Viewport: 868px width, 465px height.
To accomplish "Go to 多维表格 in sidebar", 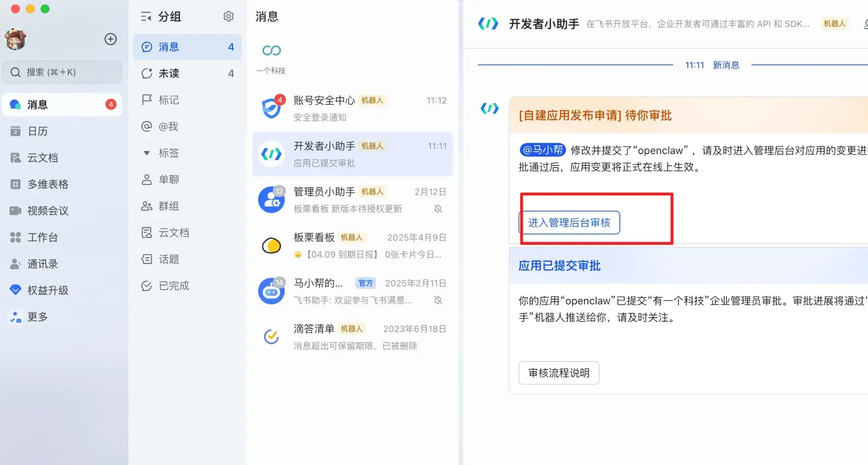I will (47, 184).
